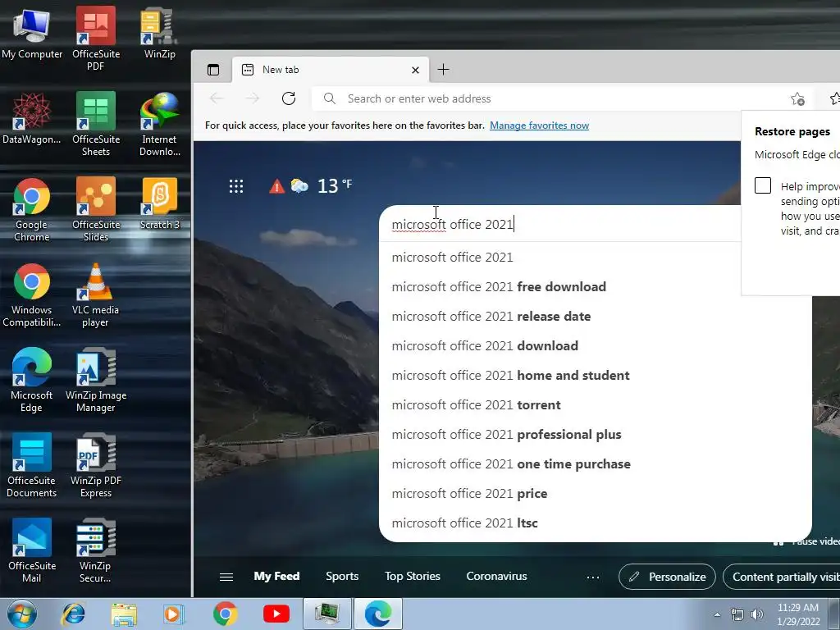The height and width of the screenshot is (630, 840).
Task: Click Manage favorites now link
Action: click(539, 126)
